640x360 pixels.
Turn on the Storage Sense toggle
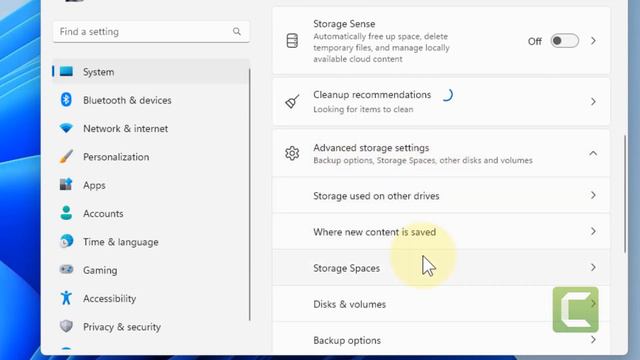pos(564,41)
